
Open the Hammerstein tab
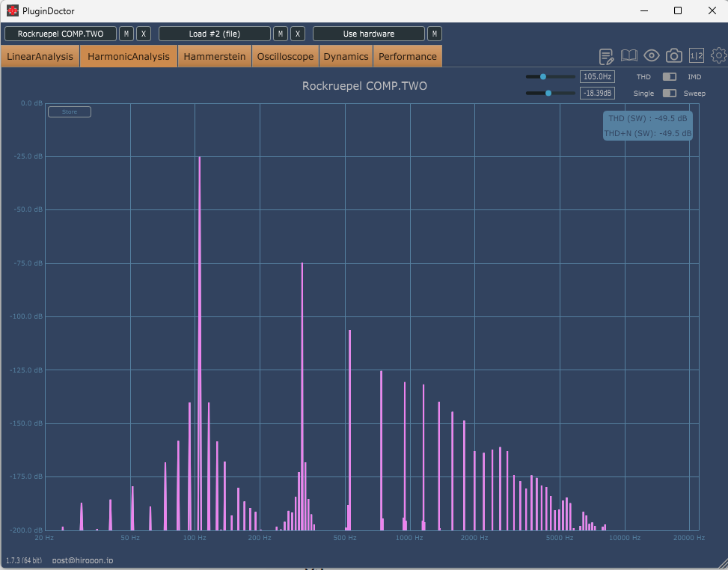(x=215, y=56)
